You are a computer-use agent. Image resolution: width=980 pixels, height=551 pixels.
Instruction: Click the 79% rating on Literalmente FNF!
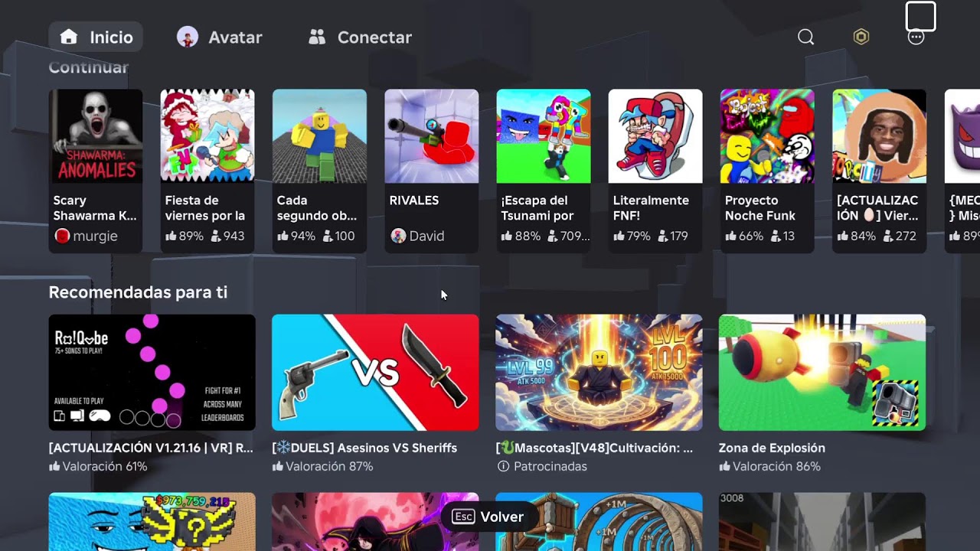[x=632, y=236]
